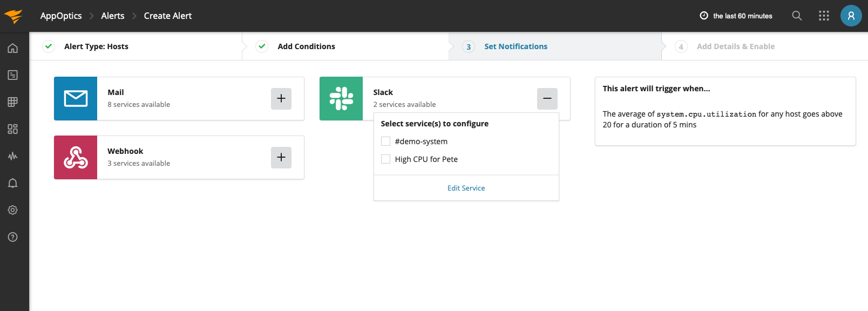Open the apps grid launcher icon
Screen dimensions: 868x311
tap(824, 16)
